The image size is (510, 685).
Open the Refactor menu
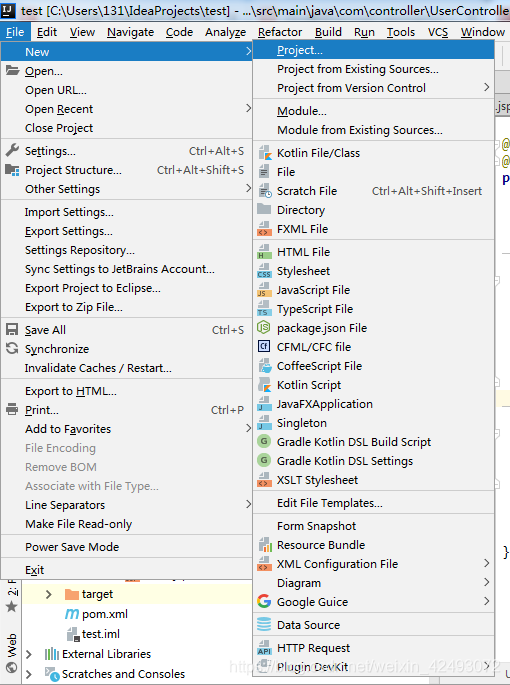tap(280, 32)
